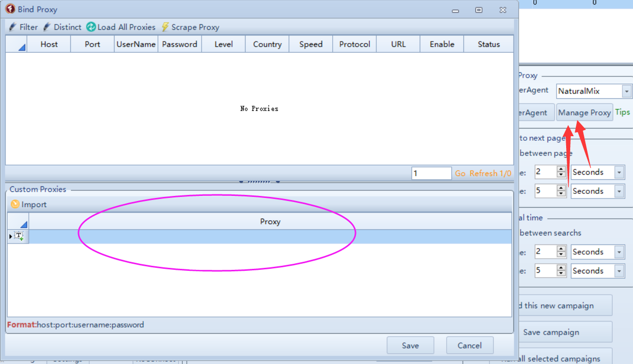This screenshot has width=633, height=364.
Task: Click the Scrape Proxy lightning icon
Action: pos(165,27)
